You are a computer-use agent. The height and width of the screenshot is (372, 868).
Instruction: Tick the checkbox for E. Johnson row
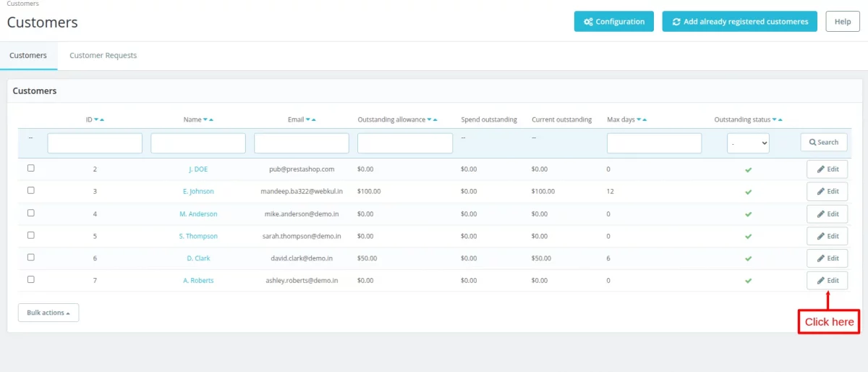coord(31,191)
